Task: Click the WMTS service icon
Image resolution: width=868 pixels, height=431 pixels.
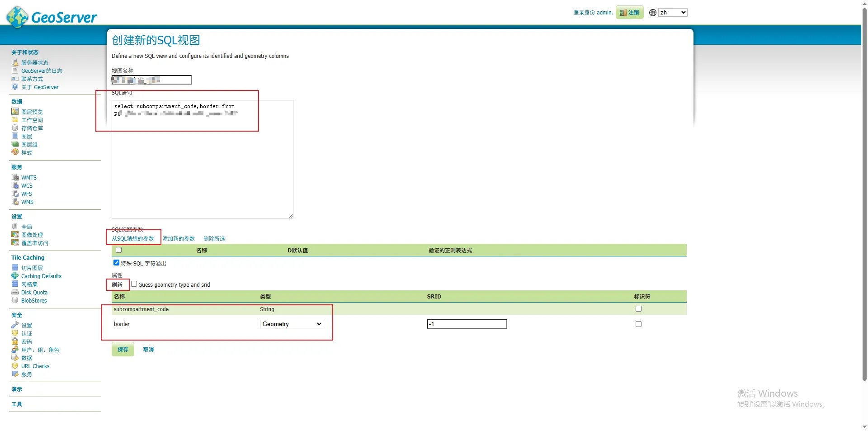Action: (15, 177)
